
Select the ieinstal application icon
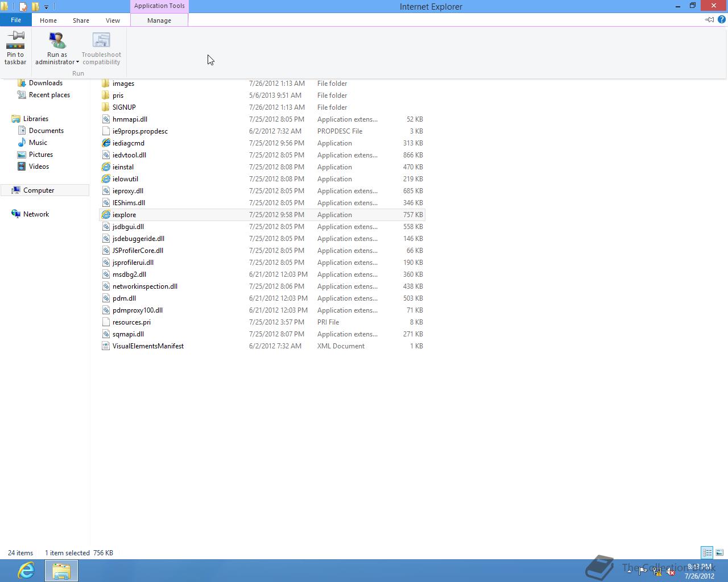[106, 167]
